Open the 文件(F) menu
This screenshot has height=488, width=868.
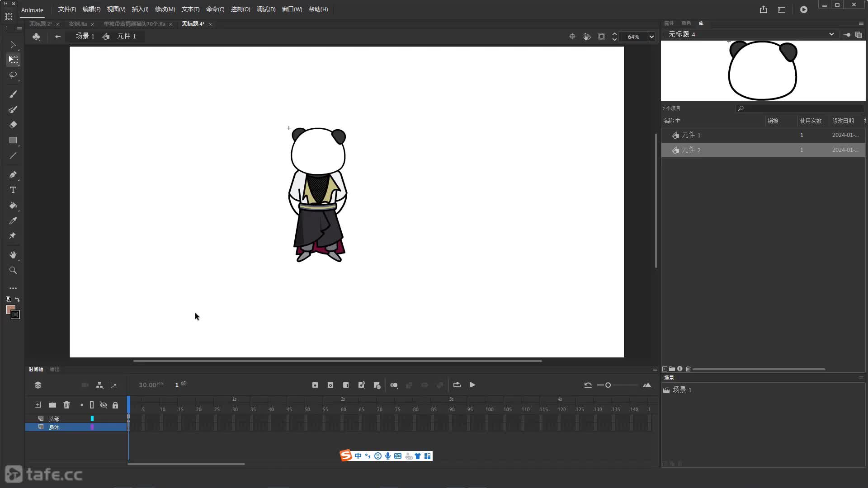67,9
